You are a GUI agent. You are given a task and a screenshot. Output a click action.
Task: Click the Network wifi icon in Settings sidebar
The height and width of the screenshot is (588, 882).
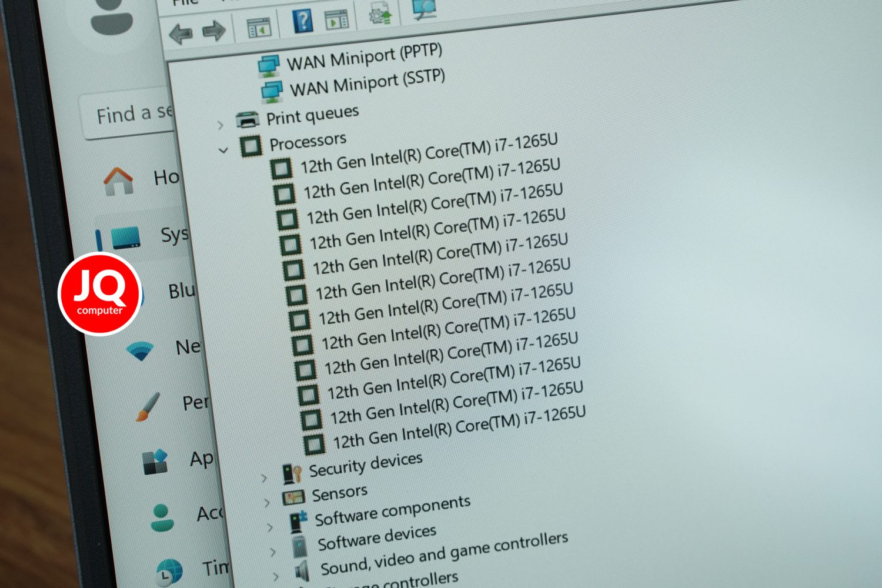(140, 352)
